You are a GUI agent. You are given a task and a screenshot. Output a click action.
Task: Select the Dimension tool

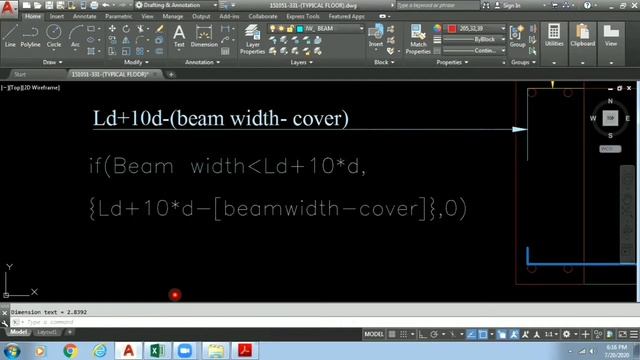tap(204, 36)
